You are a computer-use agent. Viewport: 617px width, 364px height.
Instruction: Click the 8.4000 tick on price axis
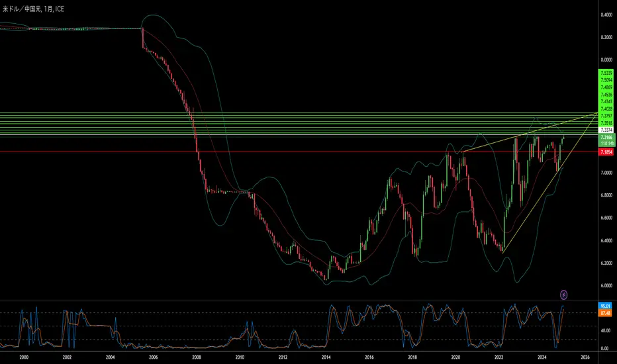(x=605, y=15)
